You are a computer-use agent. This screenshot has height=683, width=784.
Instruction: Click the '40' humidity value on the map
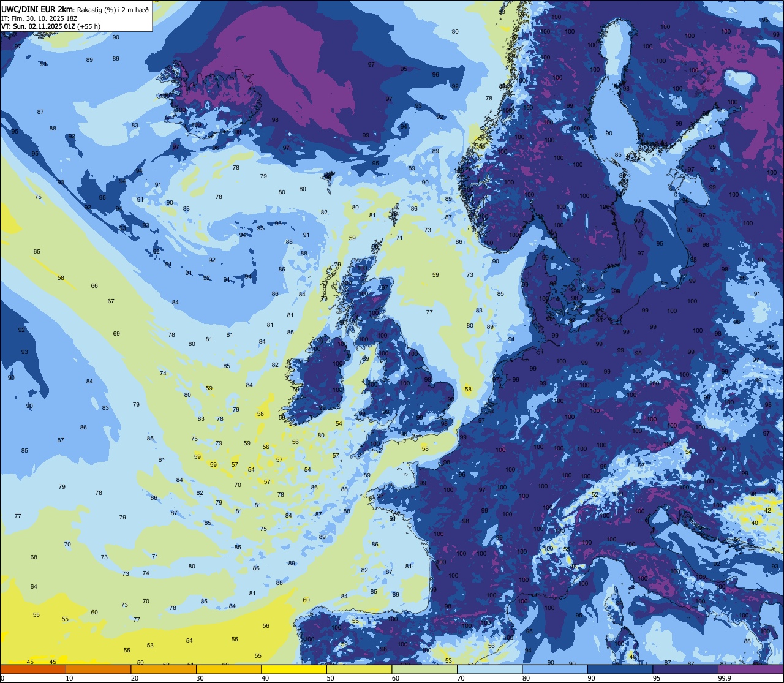755,523
